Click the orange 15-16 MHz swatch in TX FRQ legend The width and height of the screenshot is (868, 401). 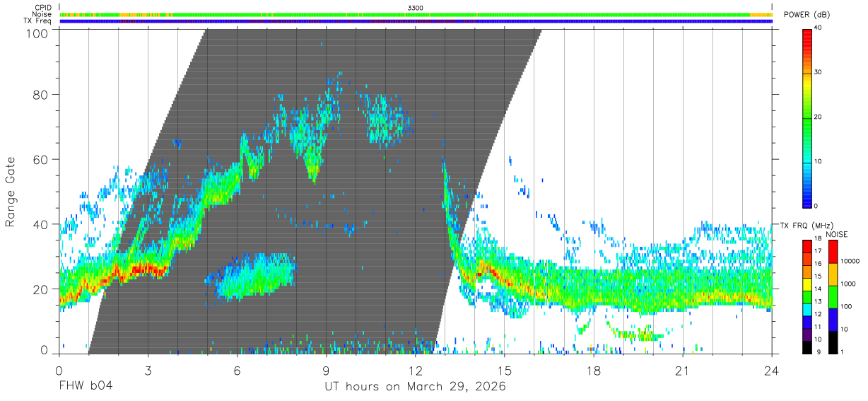(807, 272)
